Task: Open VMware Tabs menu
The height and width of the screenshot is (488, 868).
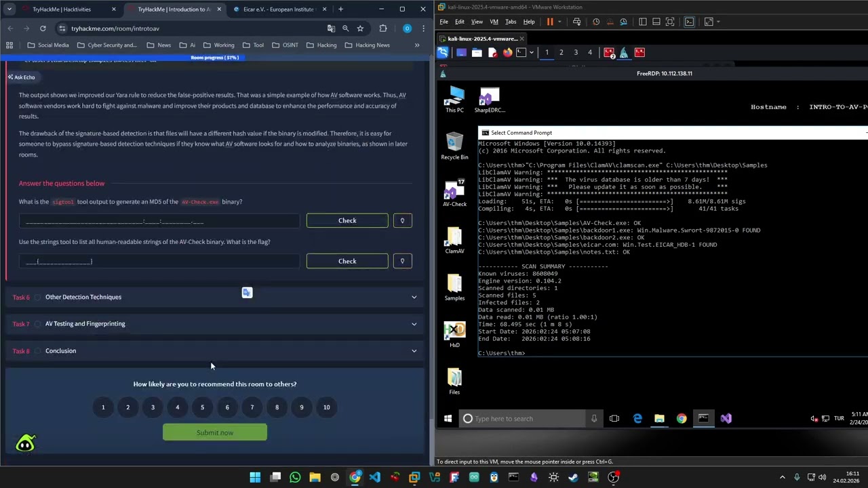Action: tap(511, 22)
